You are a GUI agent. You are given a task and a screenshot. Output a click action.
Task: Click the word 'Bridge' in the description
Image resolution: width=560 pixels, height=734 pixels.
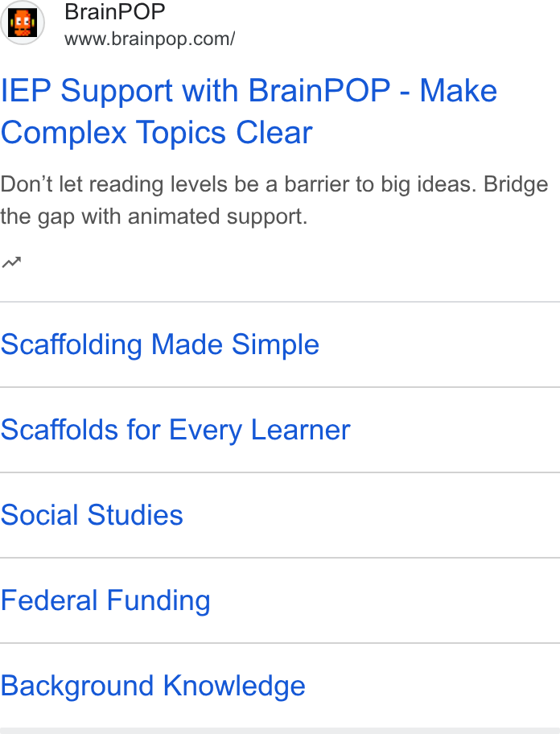516,184
